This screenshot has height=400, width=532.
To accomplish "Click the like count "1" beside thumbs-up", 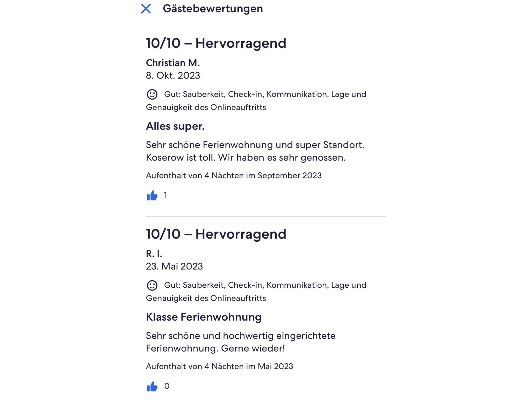I will tap(165, 195).
